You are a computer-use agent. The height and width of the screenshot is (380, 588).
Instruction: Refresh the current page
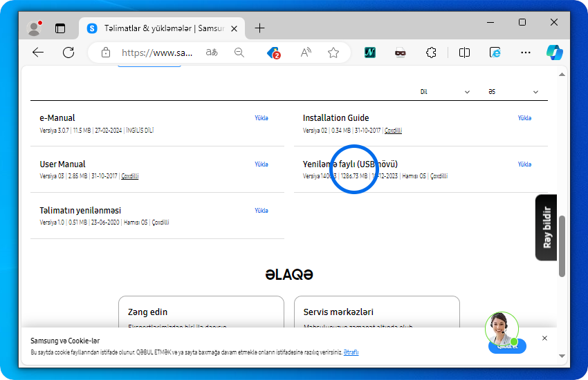point(68,53)
